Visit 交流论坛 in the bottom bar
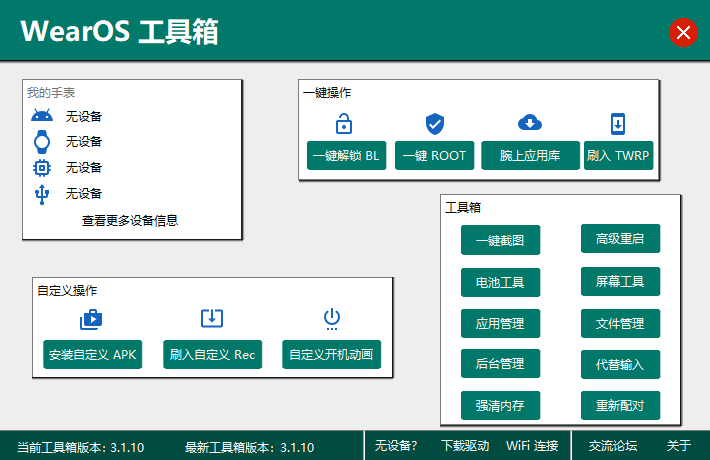Image resolution: width=710 pixels, height=460 pixels. pos(612,445)
